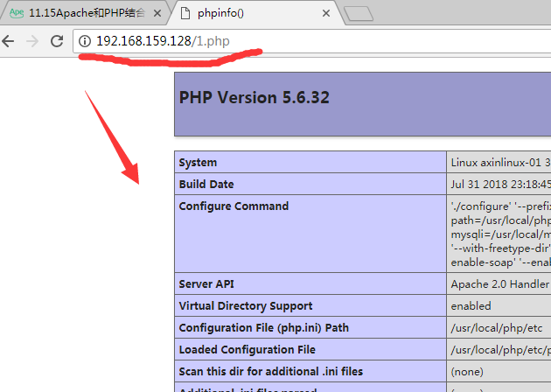551x392 pixels.
Task: Close the 11.15Apache和PHP结合 tab
Action: (x=157, y=13)
